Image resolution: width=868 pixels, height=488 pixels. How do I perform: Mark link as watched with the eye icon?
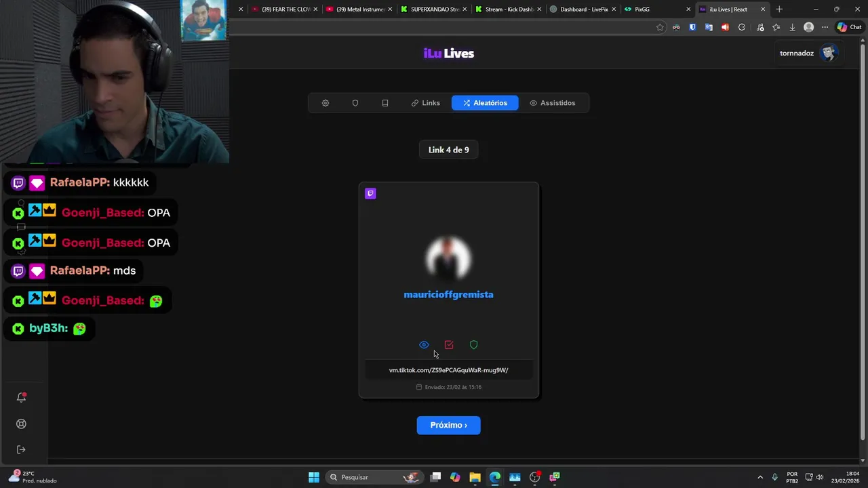(x=424, y=345)
